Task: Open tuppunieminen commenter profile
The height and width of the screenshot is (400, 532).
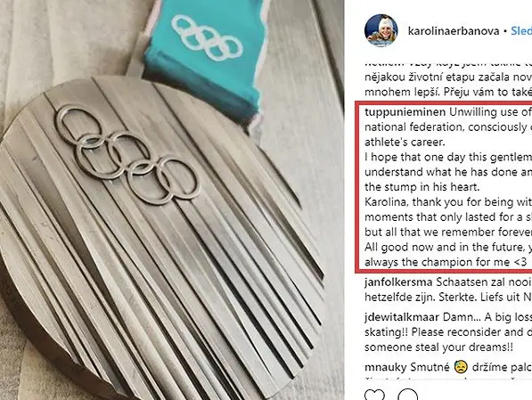Action: pos(405,112)
